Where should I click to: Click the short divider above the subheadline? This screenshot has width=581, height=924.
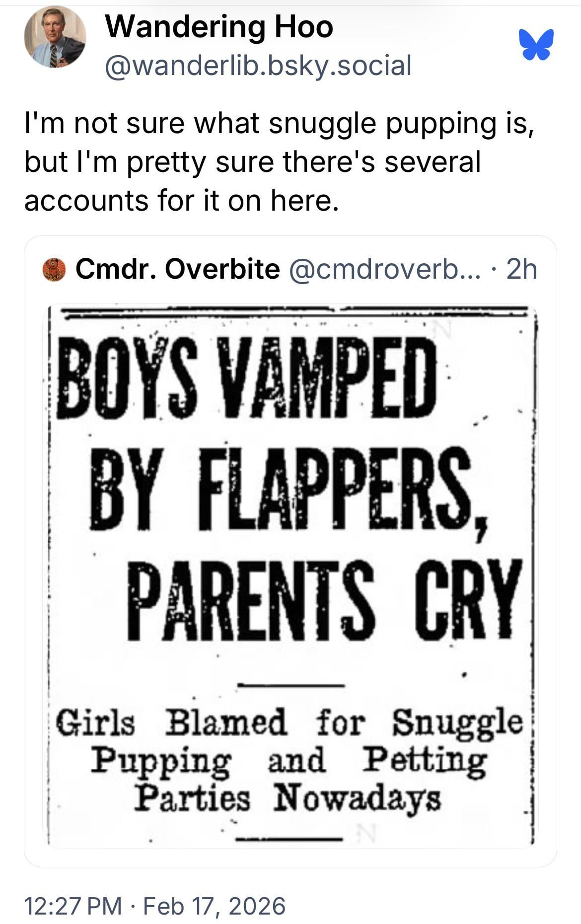click(x=290, y=685)
